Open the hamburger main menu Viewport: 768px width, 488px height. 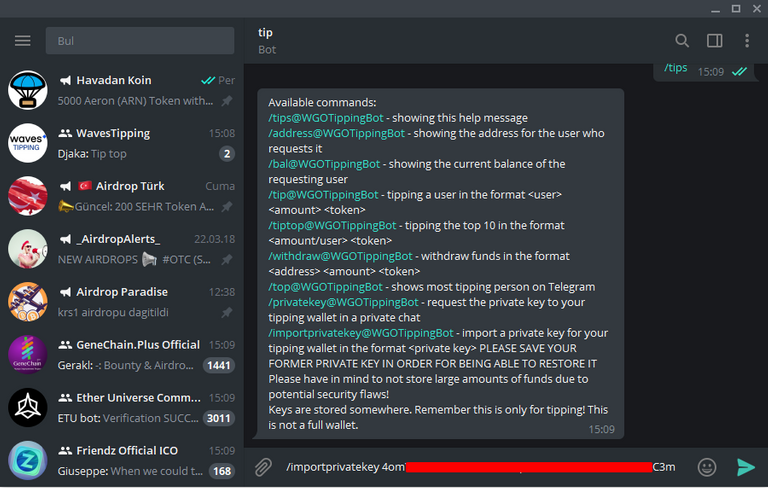(x=23, y=41)
